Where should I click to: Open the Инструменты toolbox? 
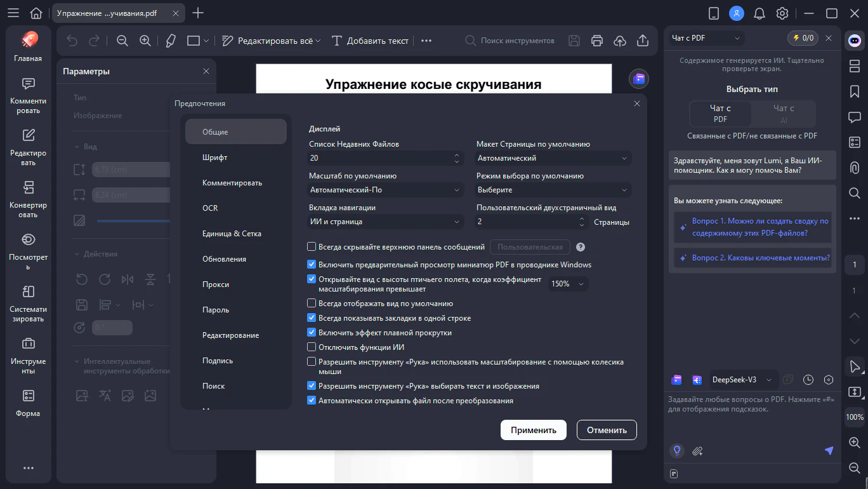click(x=28, y=356)
